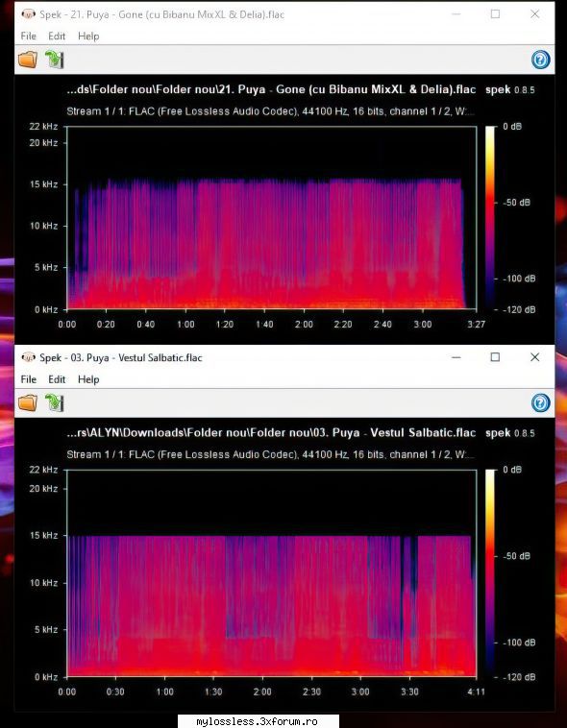Open Help menu in Vestul Salbatic window

(88, 379)
